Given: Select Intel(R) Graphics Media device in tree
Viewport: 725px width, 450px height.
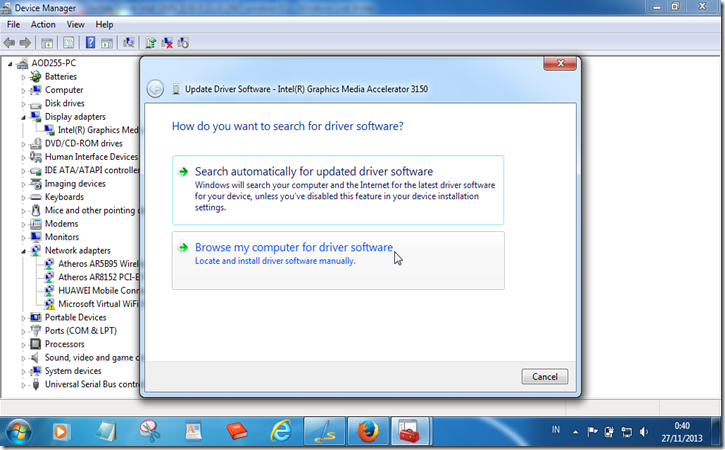Looking at the screenshot, I should coord(98,130).
